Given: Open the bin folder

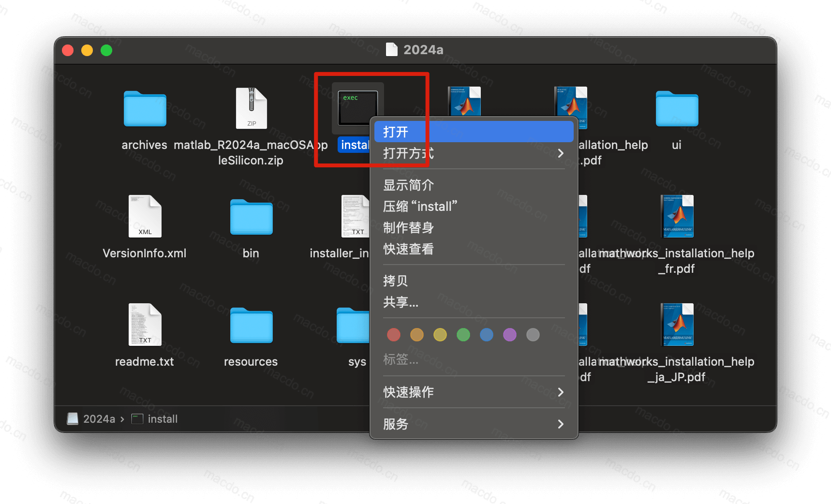Looking at the screenshot, I should [251, 217].
